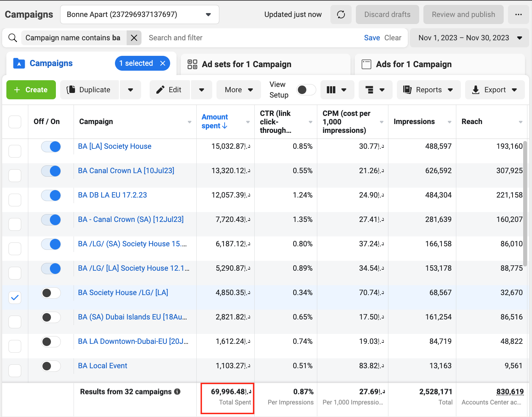Turn off BA [LA] Society House campaign

(x=51, y=147)
